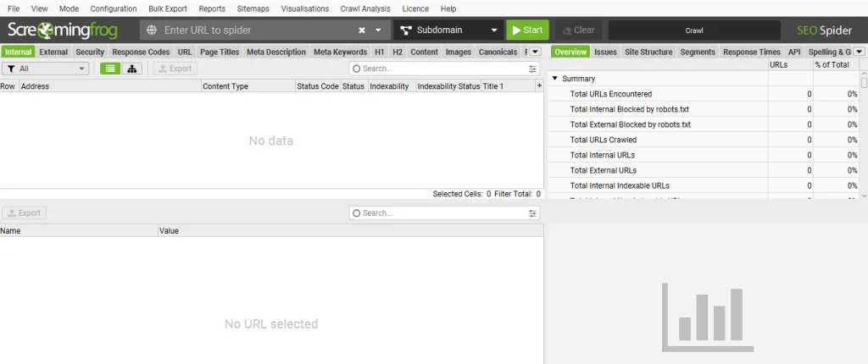Clear the URL field with the X icon
Screen dimensions: 868x364
coord(362,30)
